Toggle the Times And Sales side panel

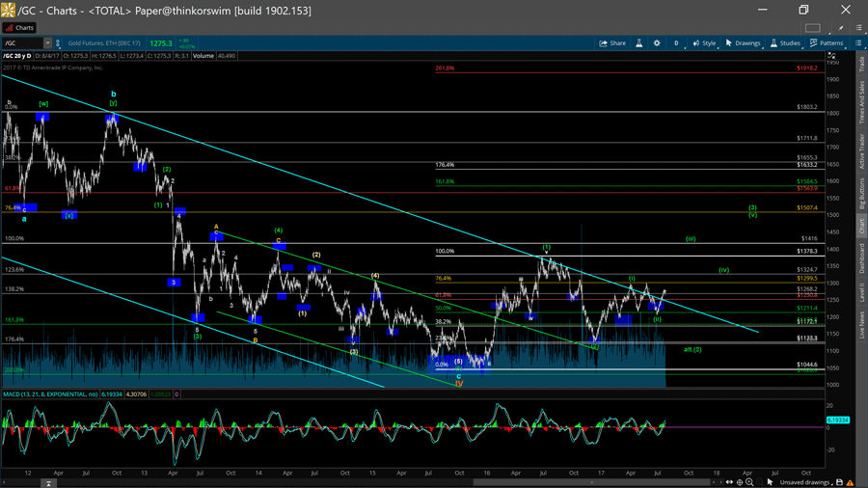(x=861, y=101)
